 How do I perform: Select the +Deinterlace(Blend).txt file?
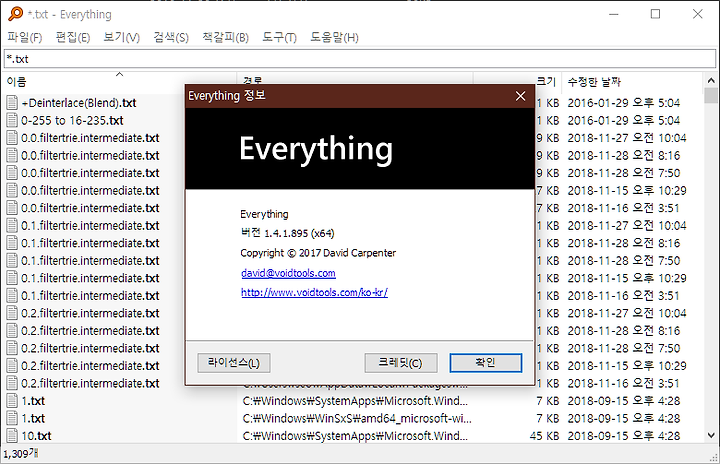tap(79, 103)
